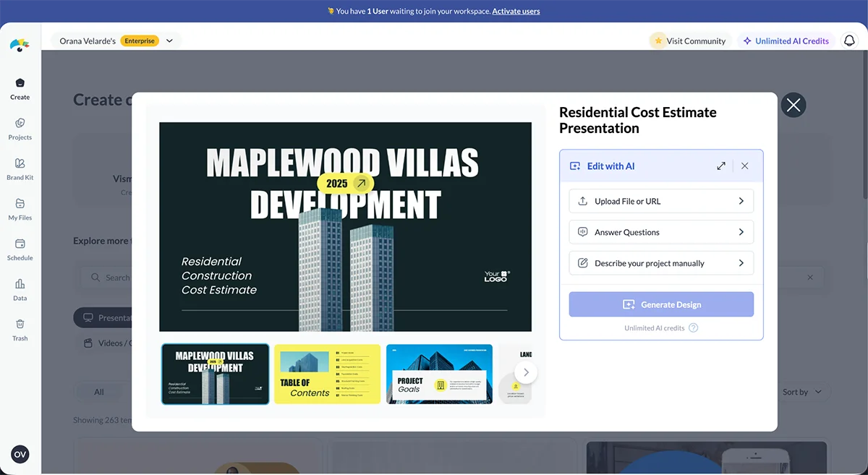The height and width of the screenshot is (475, 868).
Task: Open Data in the sidebar
Action: coord(20,290)
